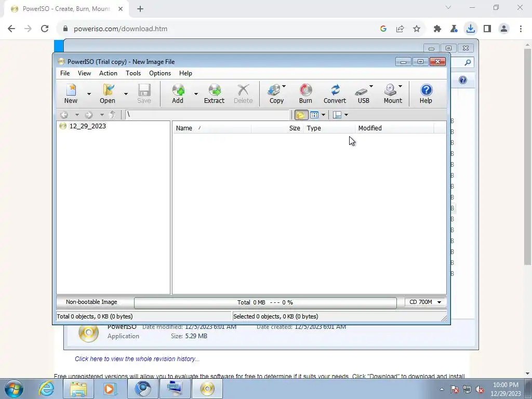Select the 12_29_2023 tree root
The image size is (532, 399).
(87, 126)
